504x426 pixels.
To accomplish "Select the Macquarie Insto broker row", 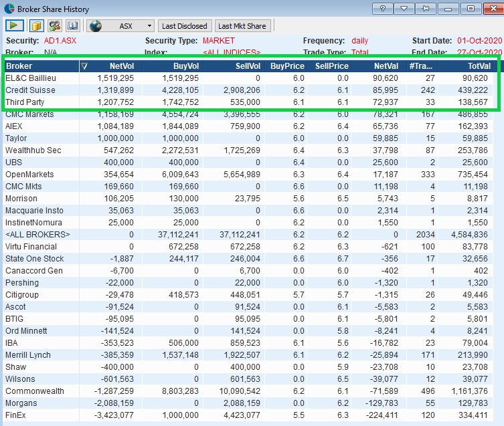I will point(248,211).
